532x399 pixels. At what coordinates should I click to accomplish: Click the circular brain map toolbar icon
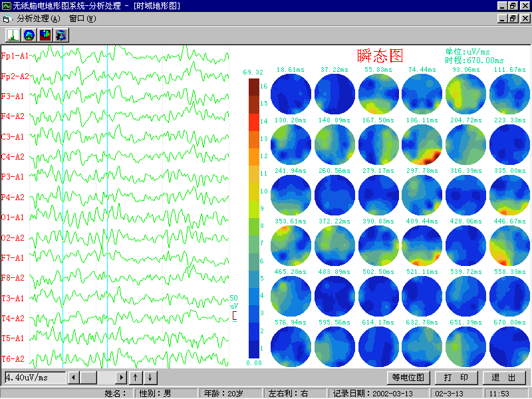pyautogui.click(x=29, y=35)
